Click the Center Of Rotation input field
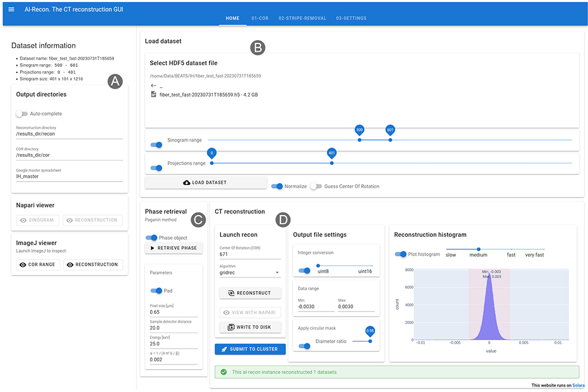 point(250,254)
